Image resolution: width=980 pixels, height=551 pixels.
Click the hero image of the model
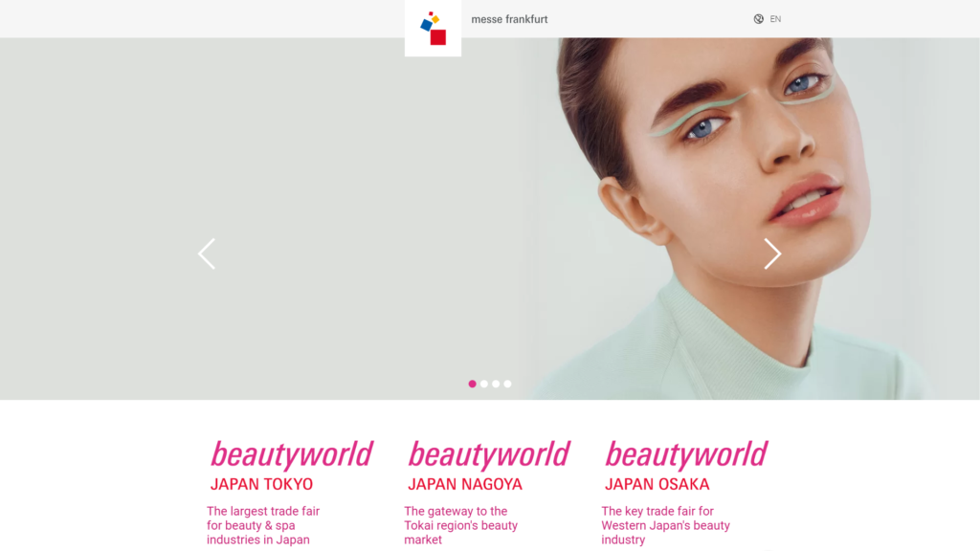tap(490, 219)
